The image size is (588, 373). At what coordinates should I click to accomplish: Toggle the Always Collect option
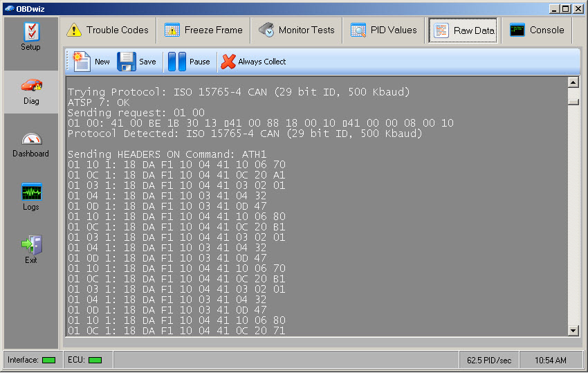point(253,62)
